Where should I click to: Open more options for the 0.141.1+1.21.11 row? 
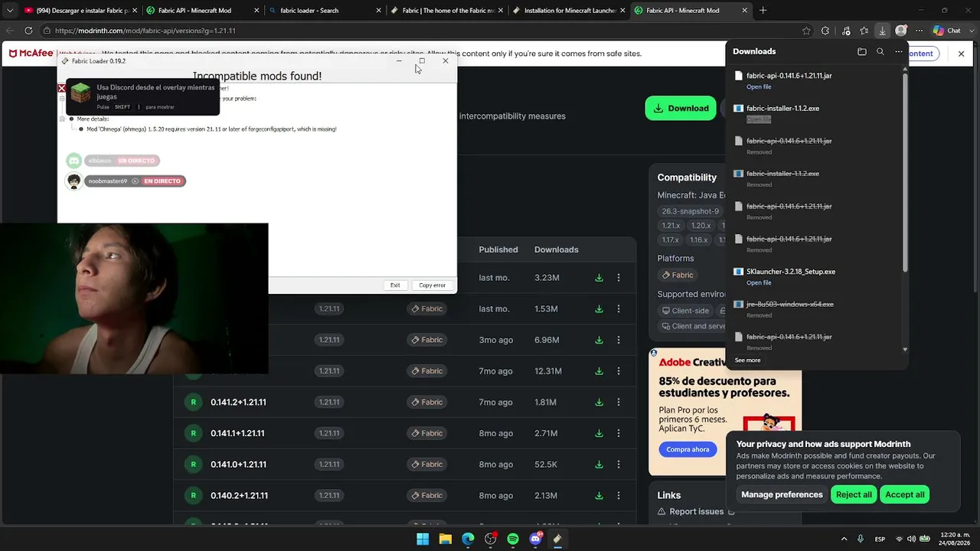click(x=619, y=433)
